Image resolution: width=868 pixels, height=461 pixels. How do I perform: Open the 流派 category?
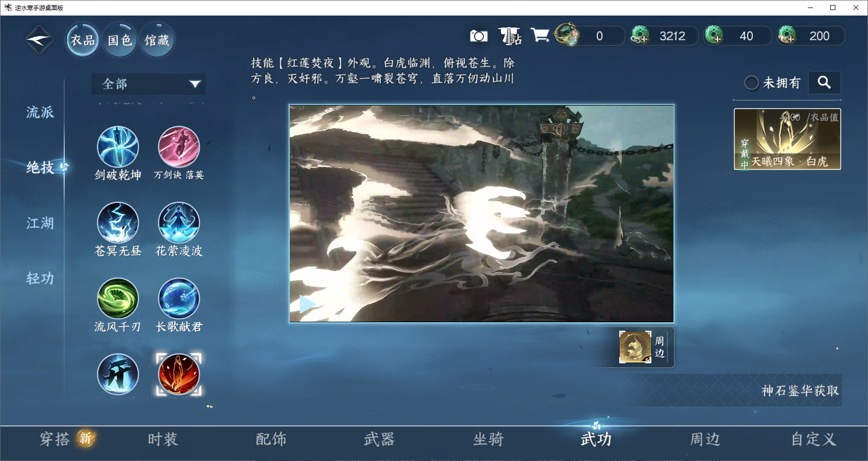(40, 112)
